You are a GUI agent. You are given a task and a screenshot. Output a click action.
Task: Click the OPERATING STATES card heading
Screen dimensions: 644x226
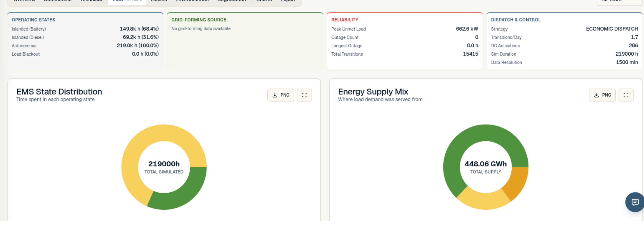click(33, 20)
